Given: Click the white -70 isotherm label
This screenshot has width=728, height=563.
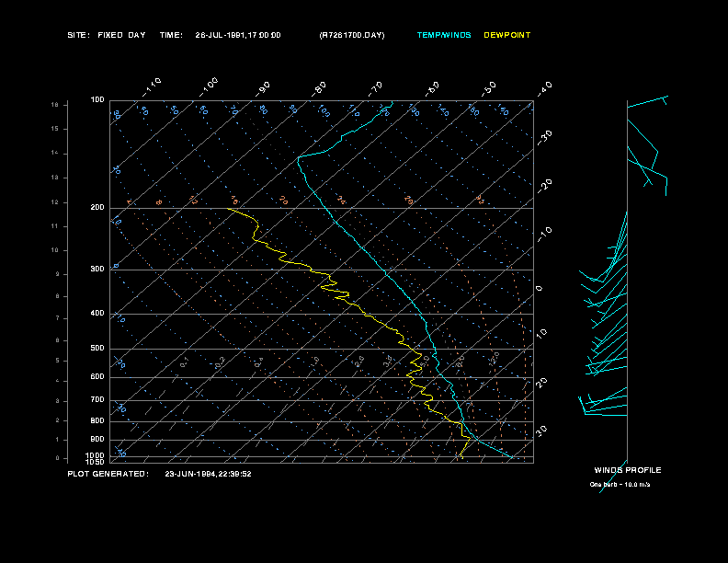Looking at the screenshot, I should (376, 88).
